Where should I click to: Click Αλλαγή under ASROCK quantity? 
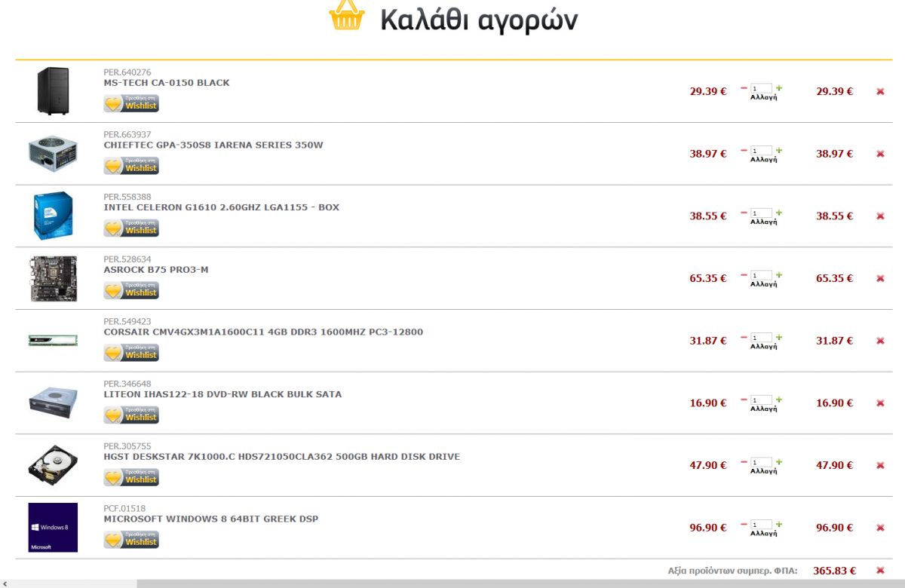coord(763,284)
